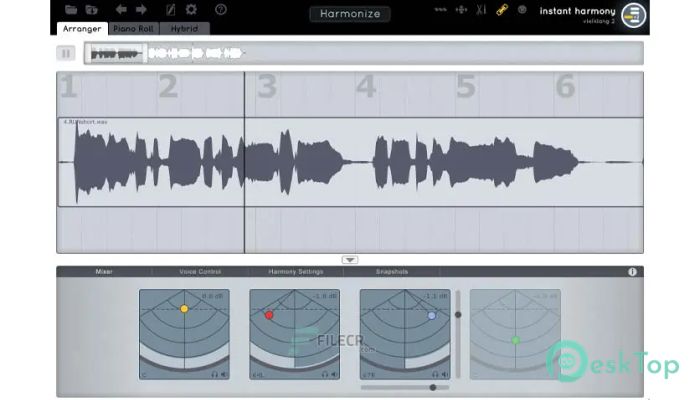Screen dimensions: 700x400
Task: Collapse panel with the down triangle
Action: coord(350,260)
